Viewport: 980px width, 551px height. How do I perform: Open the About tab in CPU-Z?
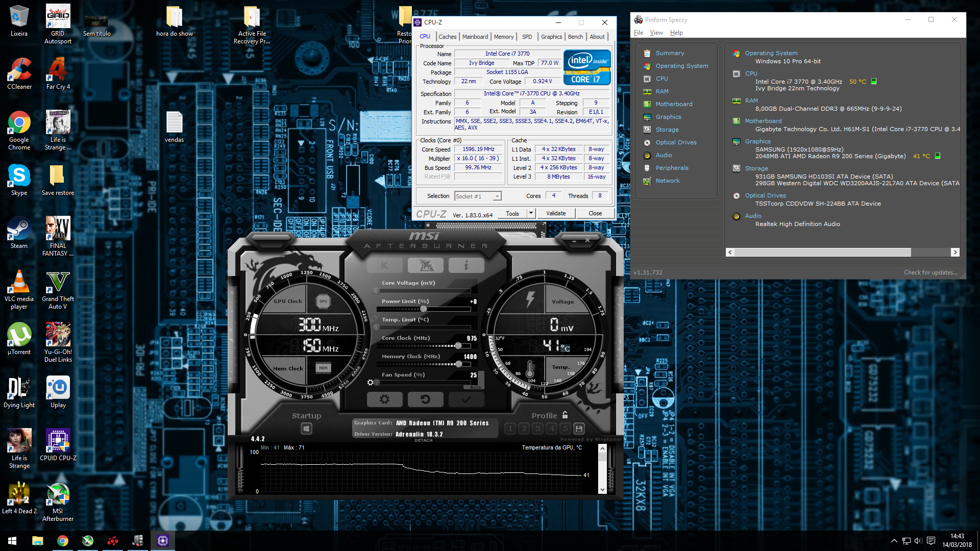597,37
